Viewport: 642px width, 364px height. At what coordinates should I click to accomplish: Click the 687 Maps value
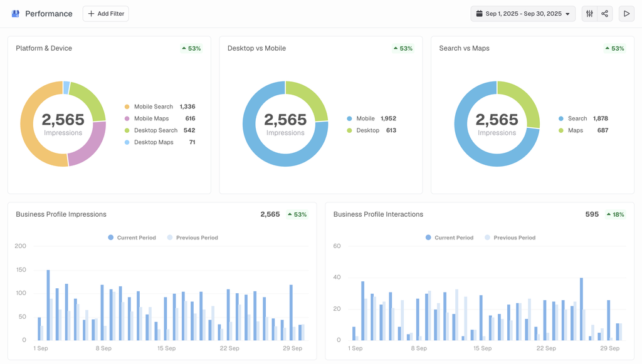603,130
